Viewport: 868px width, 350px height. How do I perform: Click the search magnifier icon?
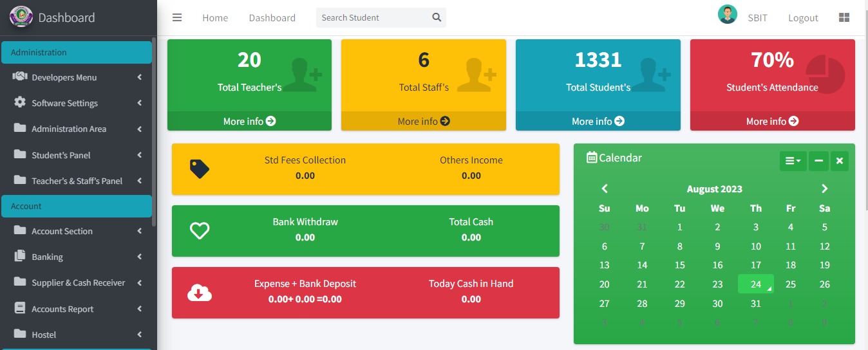437,17
